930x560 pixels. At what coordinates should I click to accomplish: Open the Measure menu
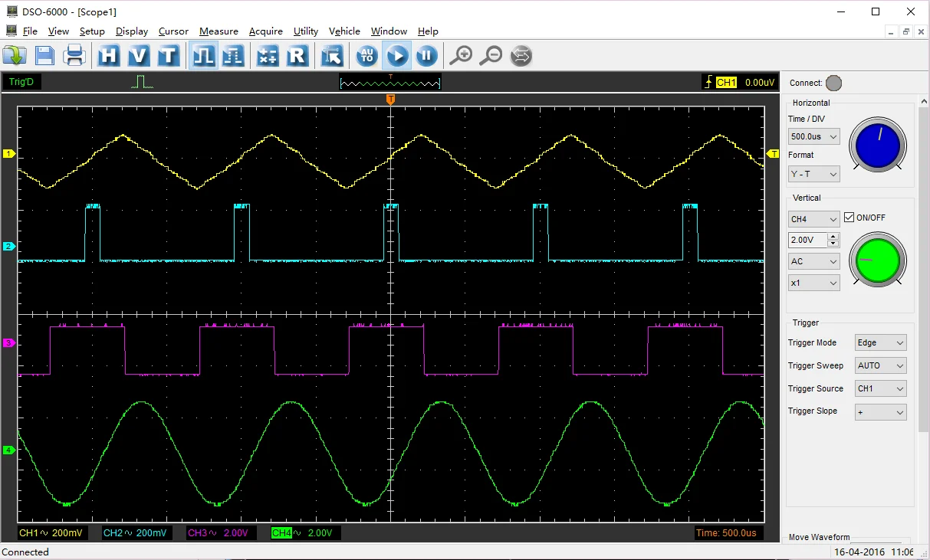pyautogui.click(x=219, y=31)
